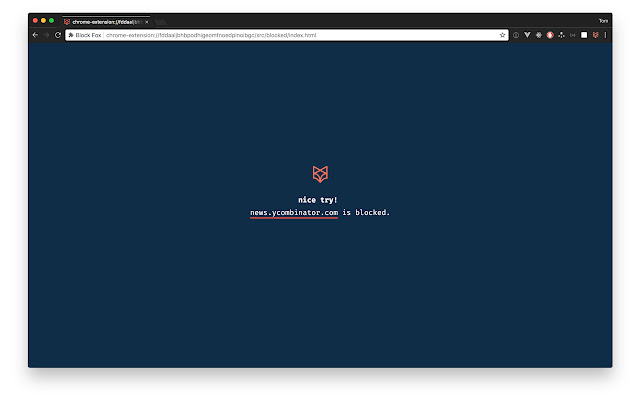This screenshot has height=400, width=640.
Task: Open the React devtools extension icon
Action: pyautogui.click(x=539, y=35)
